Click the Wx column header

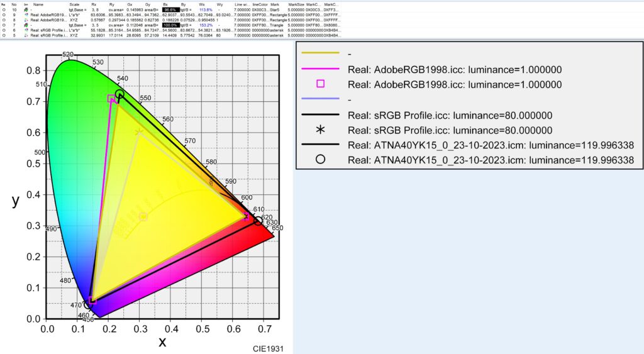[x=202, y=4]
